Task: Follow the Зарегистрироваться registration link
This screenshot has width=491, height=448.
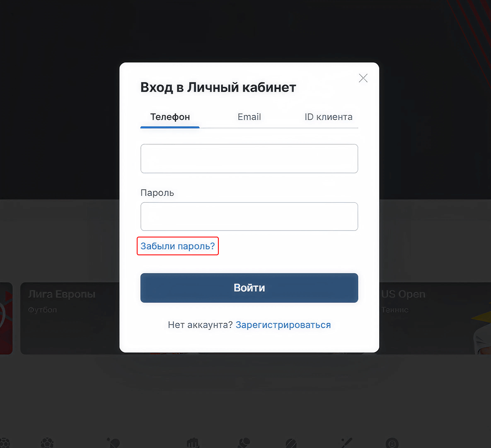Action: 283,325
